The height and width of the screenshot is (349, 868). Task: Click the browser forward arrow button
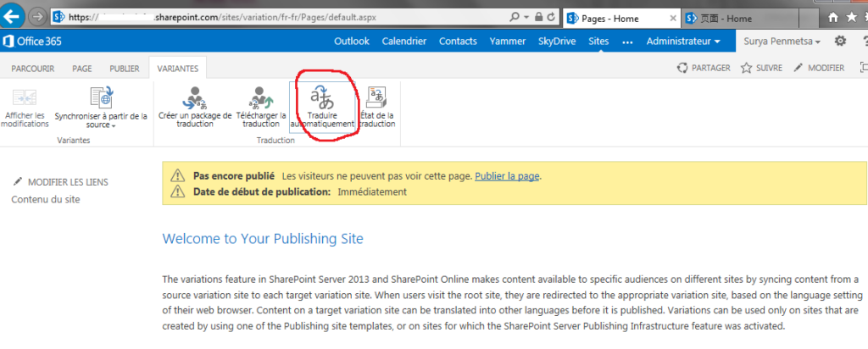pos(37,17)
